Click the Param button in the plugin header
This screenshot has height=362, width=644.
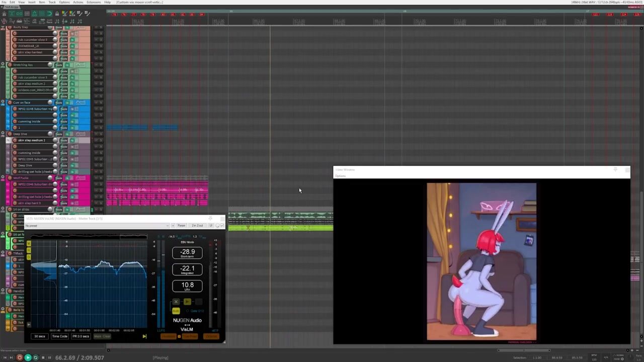(182, 225)
